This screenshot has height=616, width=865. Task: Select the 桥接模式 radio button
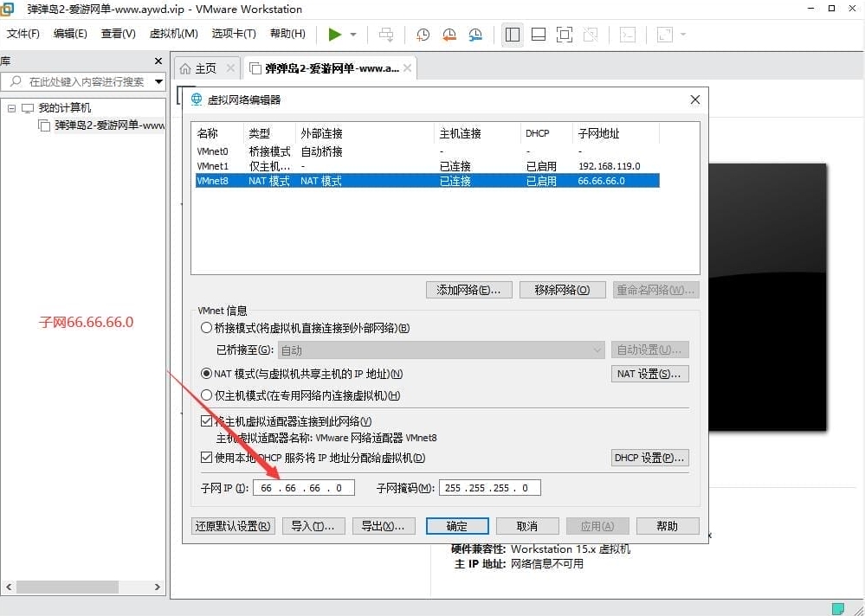[x=206, y=328]
